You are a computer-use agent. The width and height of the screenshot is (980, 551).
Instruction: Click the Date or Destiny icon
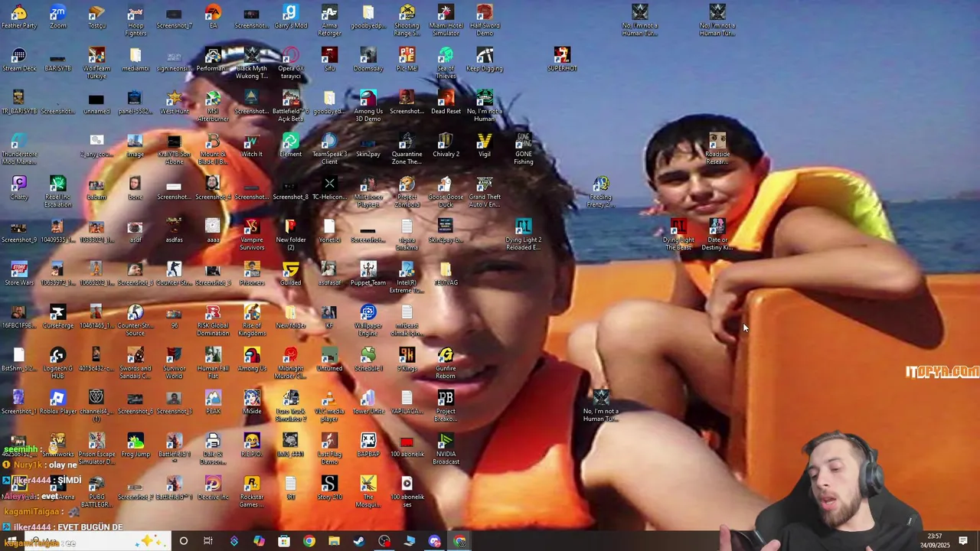pos(717,234)
